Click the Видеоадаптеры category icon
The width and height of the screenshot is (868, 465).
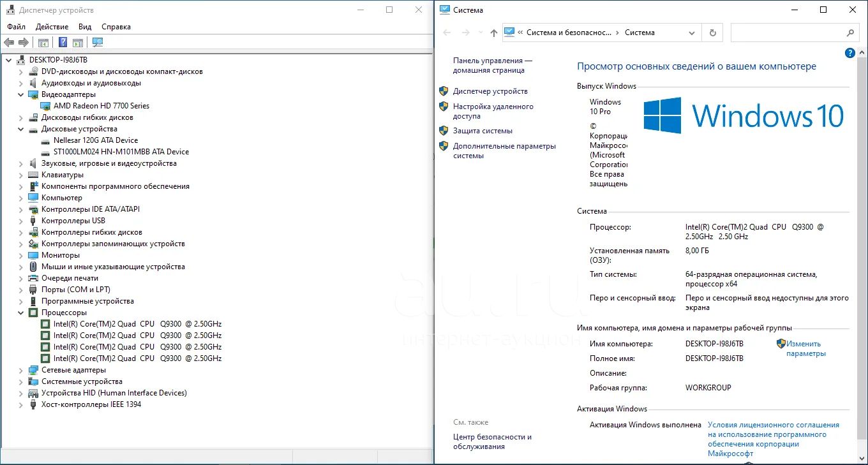[x=33, y=94]
